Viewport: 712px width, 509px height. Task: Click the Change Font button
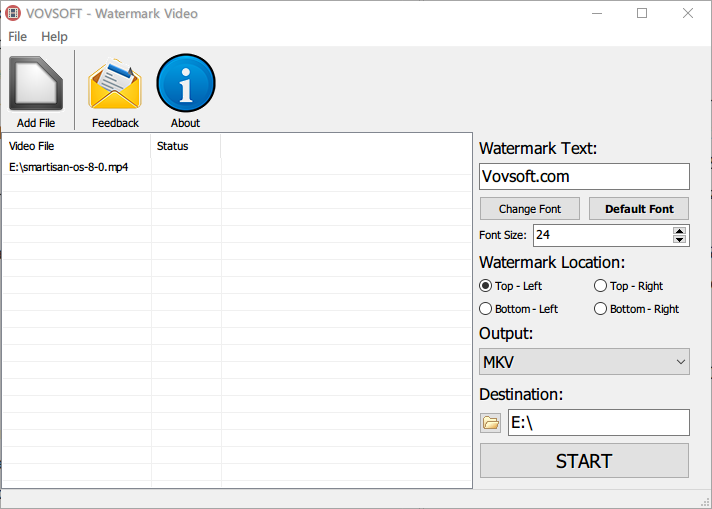pos(529,209)
